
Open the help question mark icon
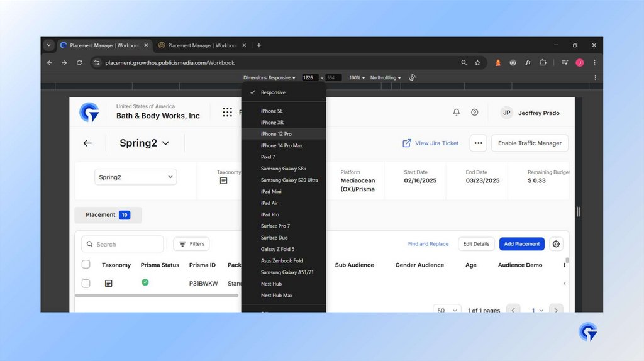[x=474, y=112]
